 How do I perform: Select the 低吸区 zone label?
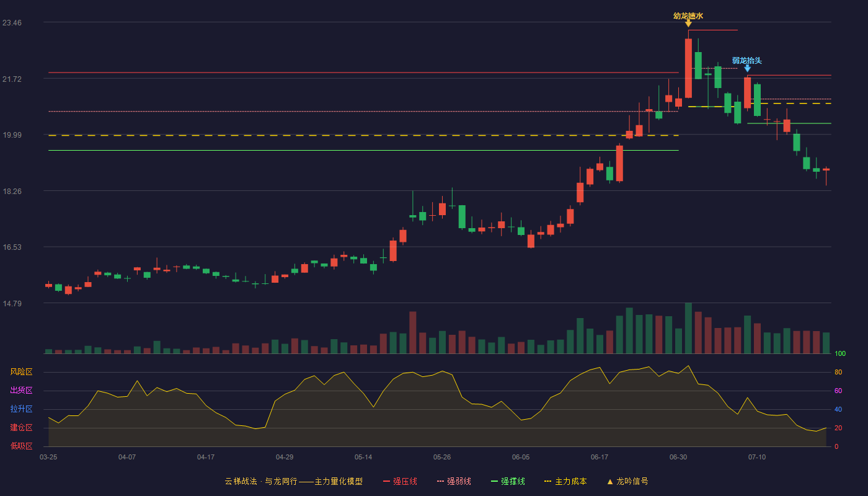click(x=21, y=446)
